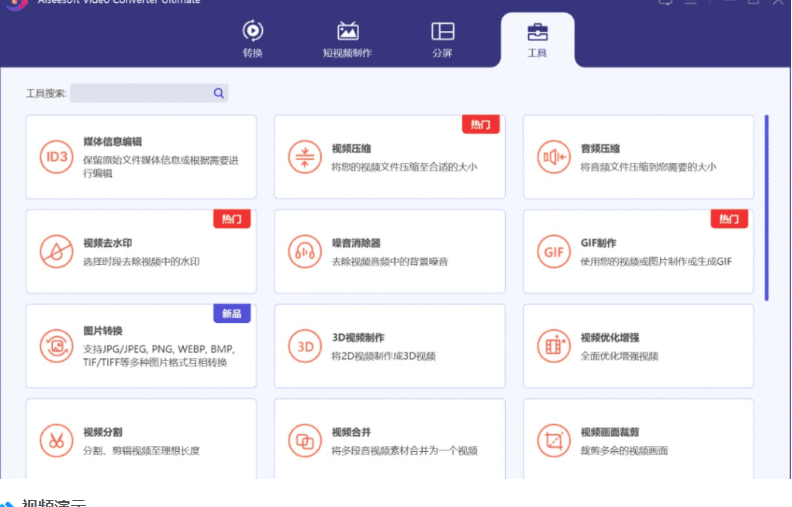Click the vertical scrollbar on the right
The image size is (792, 507).
[766, 208]
